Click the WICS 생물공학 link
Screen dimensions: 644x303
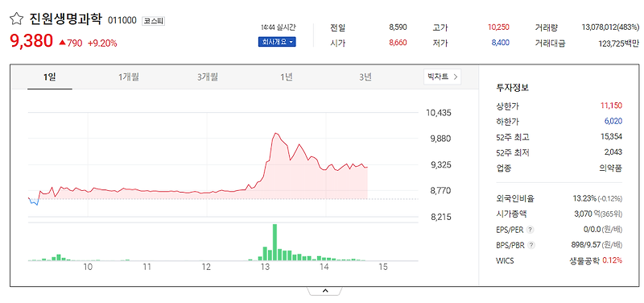tap(584, 260)
